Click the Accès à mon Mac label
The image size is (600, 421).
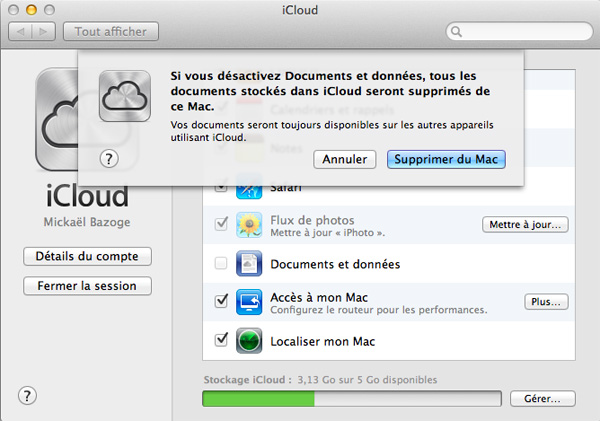tap(319, 297)
